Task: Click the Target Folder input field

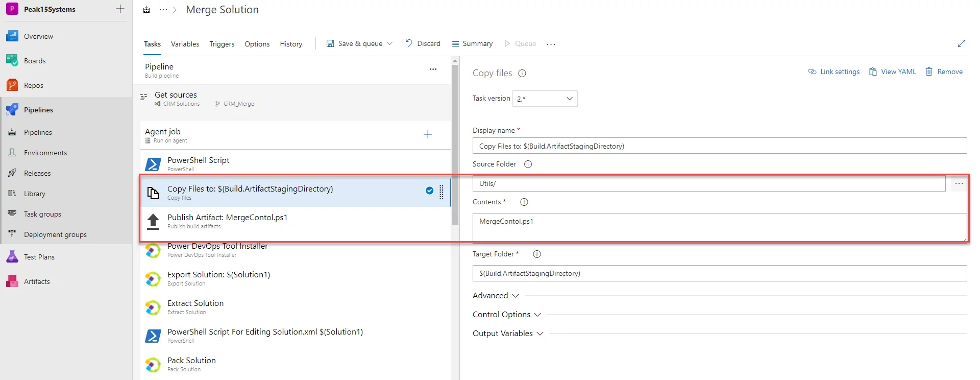Action: click(720, 273)
